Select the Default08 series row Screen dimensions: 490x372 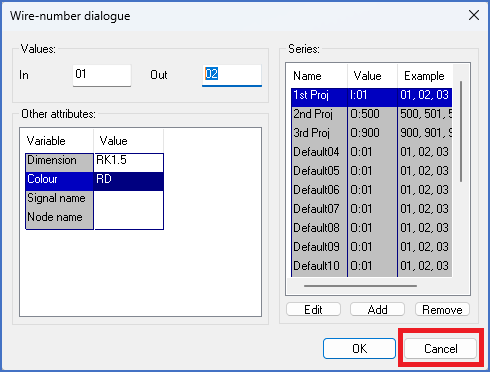tap(371, 230)
